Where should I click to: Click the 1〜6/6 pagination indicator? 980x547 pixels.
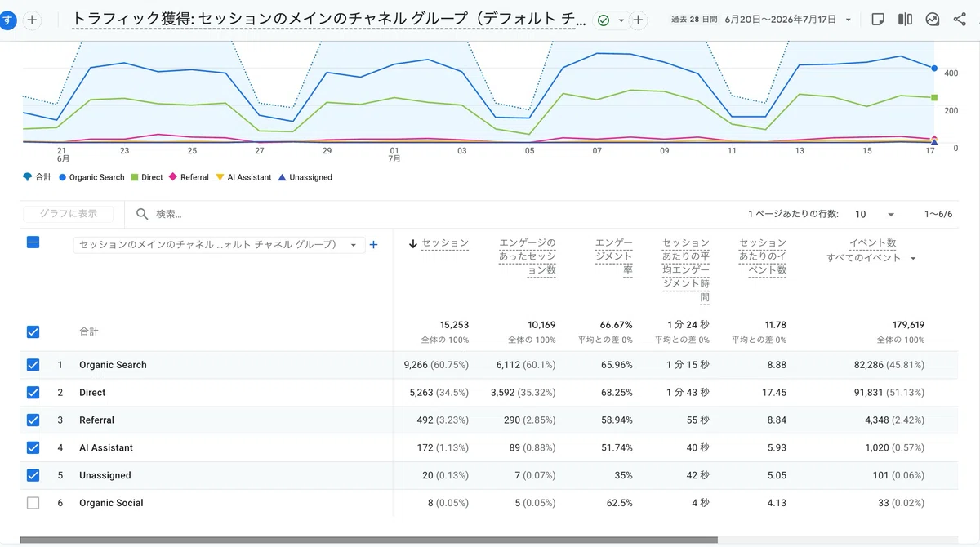[x=938, y=214]
